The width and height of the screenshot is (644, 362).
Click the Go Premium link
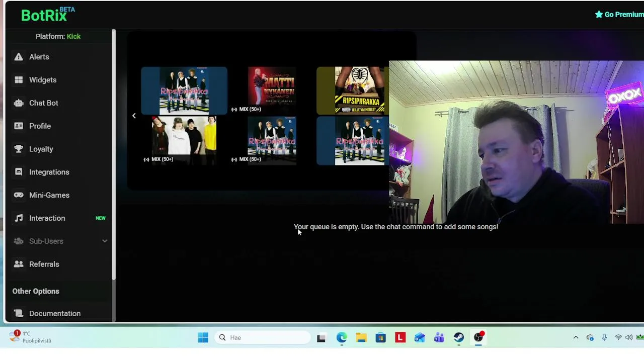(x=619, y=15)
